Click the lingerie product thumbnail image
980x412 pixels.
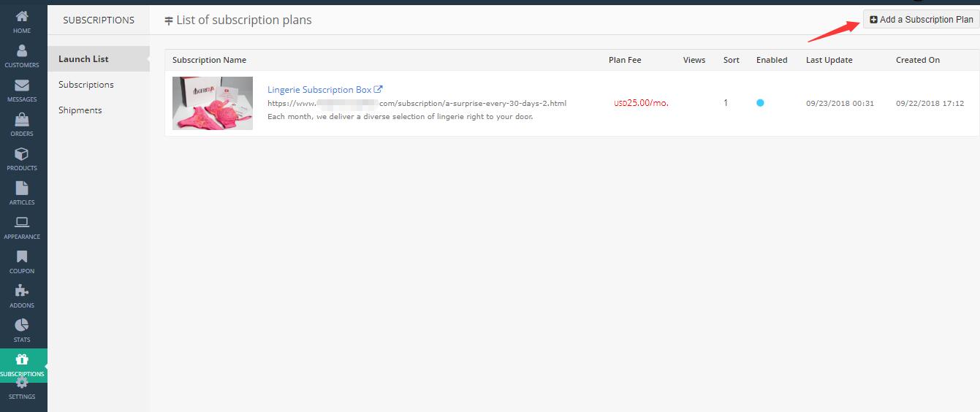(213, 103)
